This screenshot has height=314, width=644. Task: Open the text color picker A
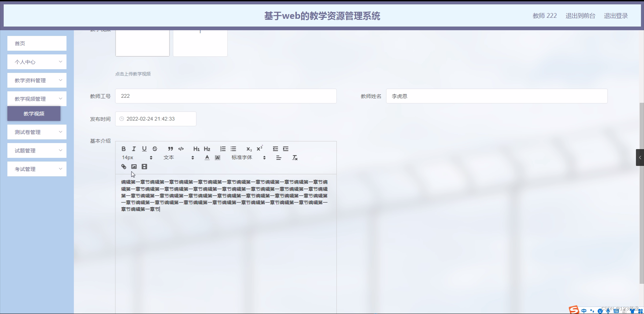tap(207, 157)
